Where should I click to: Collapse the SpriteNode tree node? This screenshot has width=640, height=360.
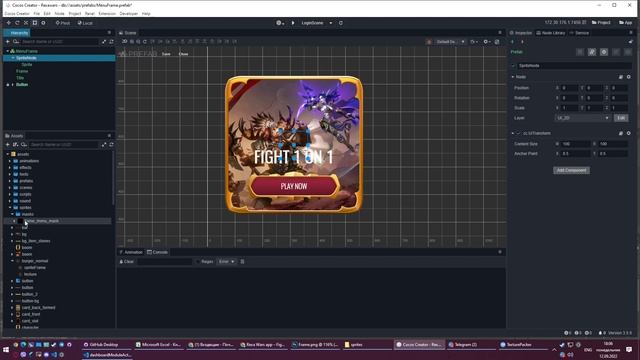coord(13,58)
